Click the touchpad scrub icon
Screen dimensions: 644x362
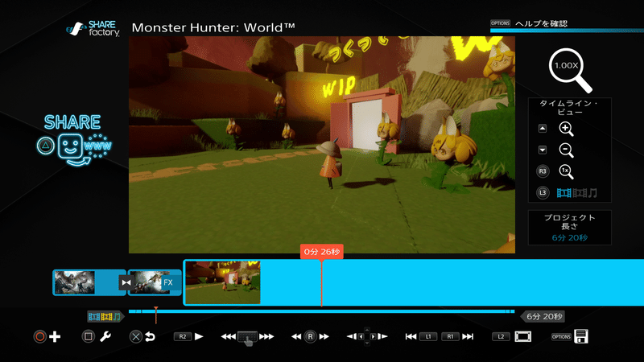[248, 337]
